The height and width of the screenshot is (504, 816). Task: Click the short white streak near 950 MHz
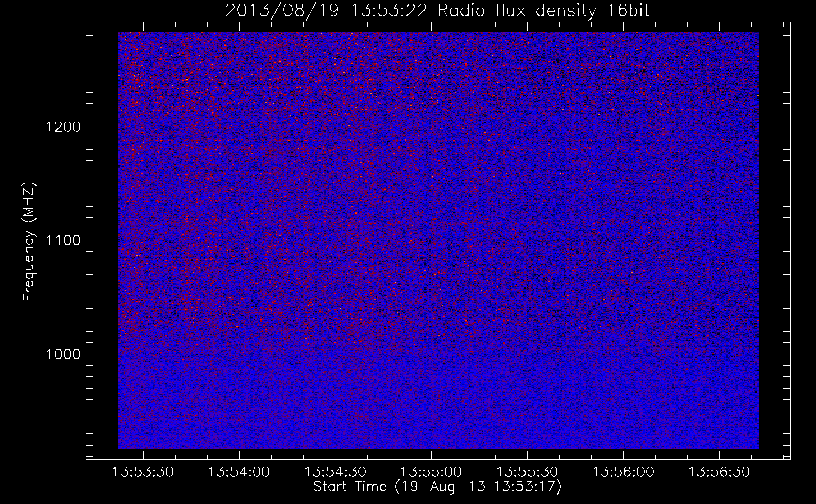[x=373, y=411]
